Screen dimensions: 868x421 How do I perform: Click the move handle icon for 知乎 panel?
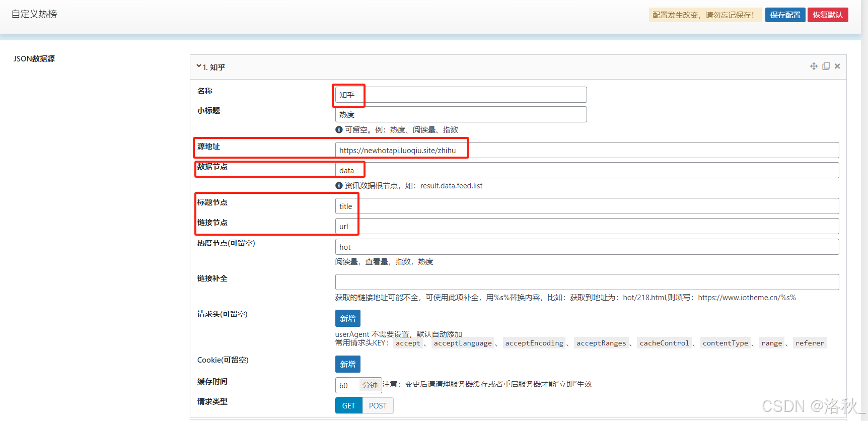[814, 66]
